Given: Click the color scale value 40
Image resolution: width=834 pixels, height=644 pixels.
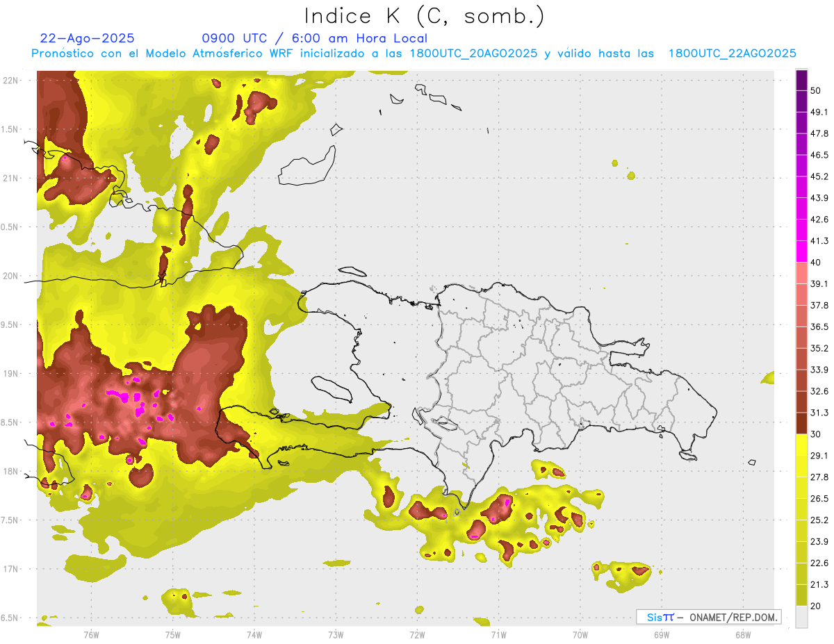Looking at the screenshot, I should pos(815,263).
